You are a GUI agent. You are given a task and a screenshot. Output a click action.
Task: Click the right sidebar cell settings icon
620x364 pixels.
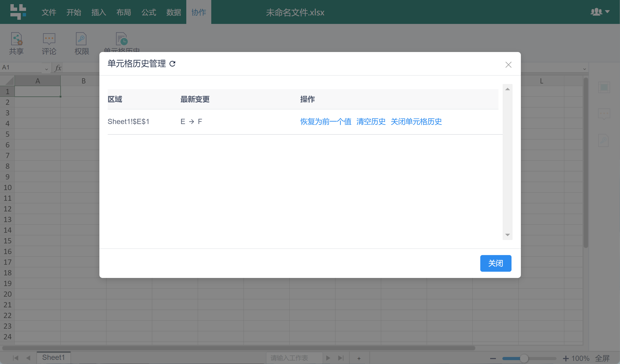pyautogui.click(x=604, y=87)
